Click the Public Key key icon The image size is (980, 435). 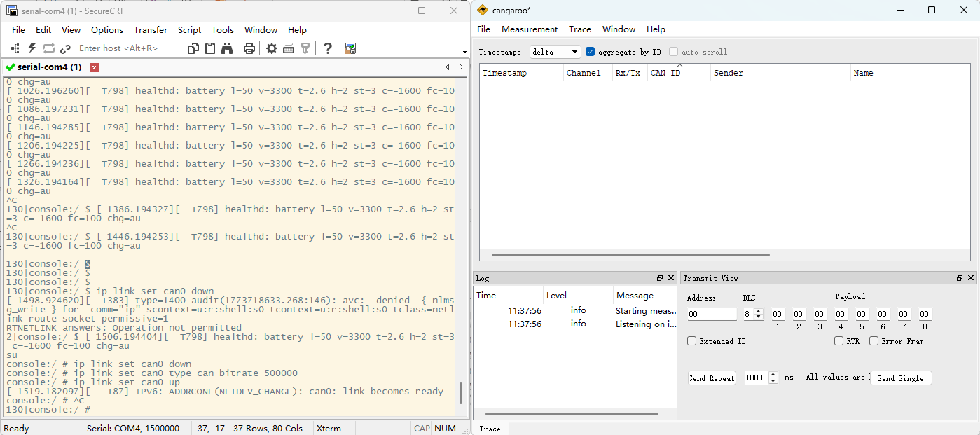[x=305, y=48]
